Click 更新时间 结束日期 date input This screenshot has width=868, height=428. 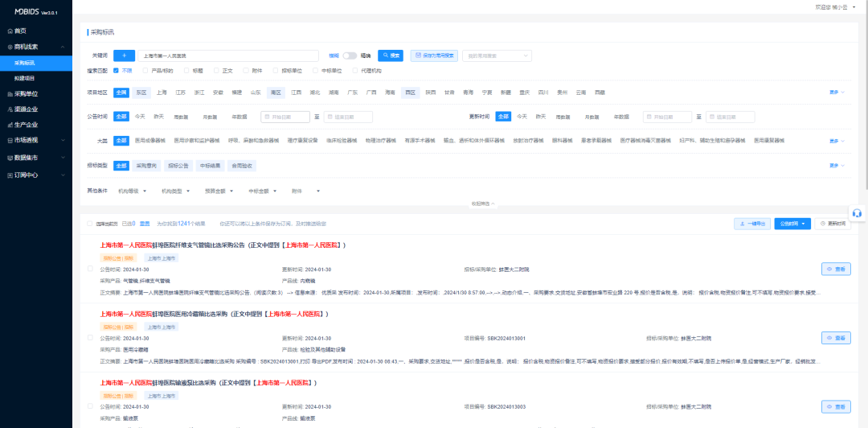pos(730,117)
